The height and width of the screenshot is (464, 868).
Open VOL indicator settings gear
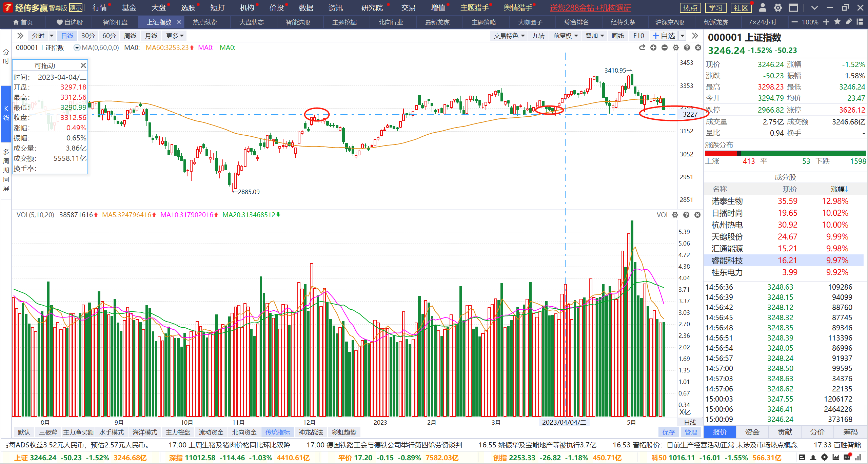[675, 215]
